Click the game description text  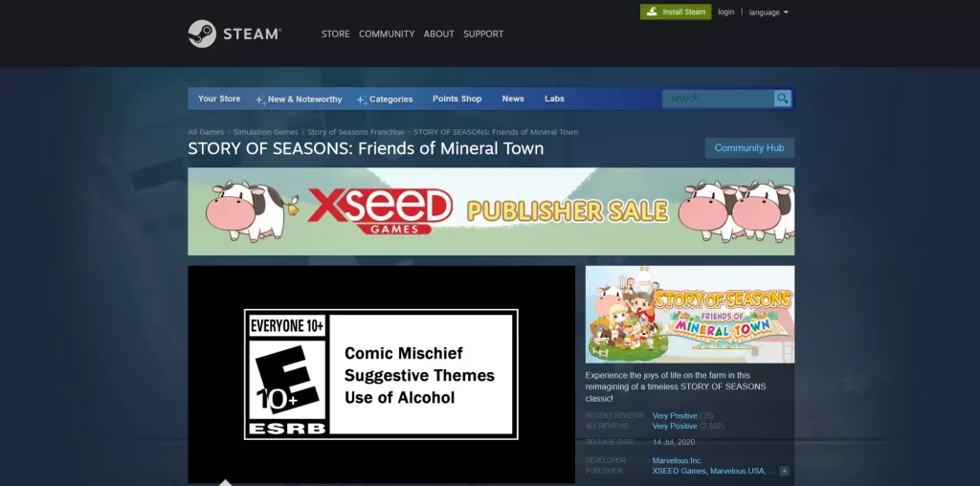tap(676, 387)
